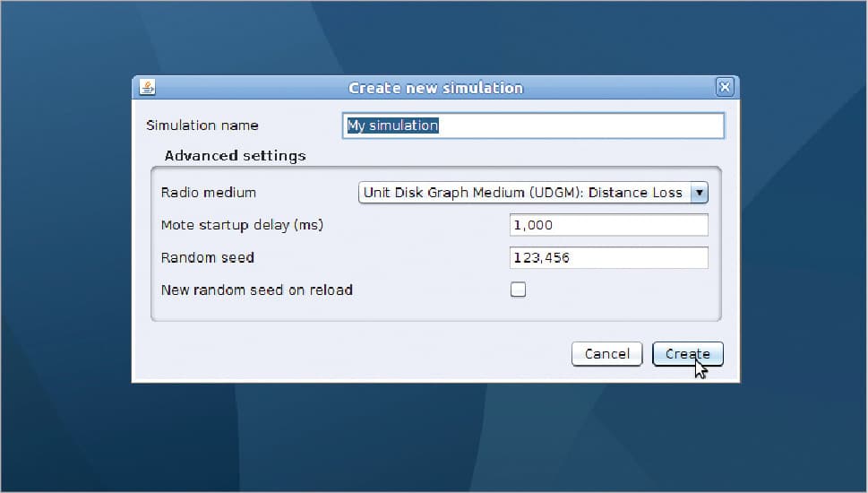Viewport: 868px width, 493px height.
Task: Expand the Radio medium dropdown arrow
Action: tap(700, 193)
